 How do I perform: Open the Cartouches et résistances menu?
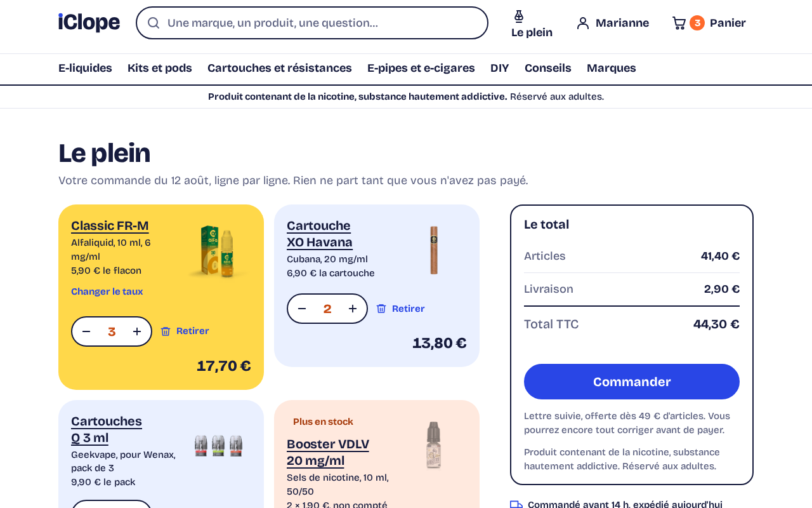point(280,68)
